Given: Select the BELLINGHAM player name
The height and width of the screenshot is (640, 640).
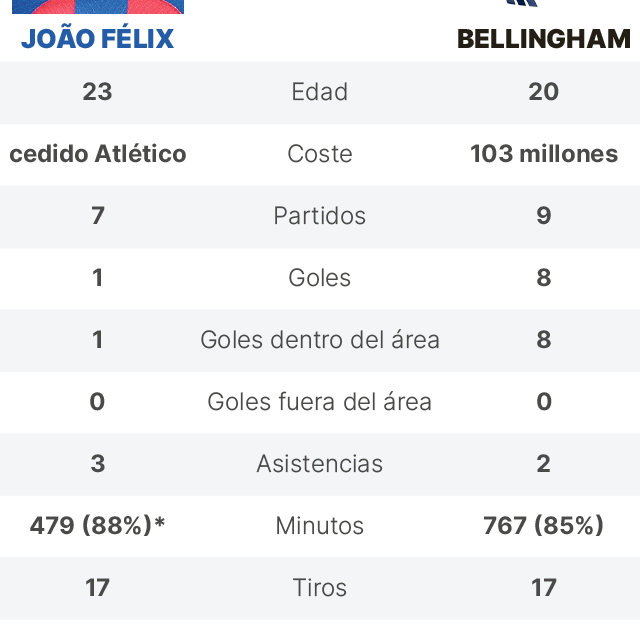Looking at the screenshot, I should [543, 39].
